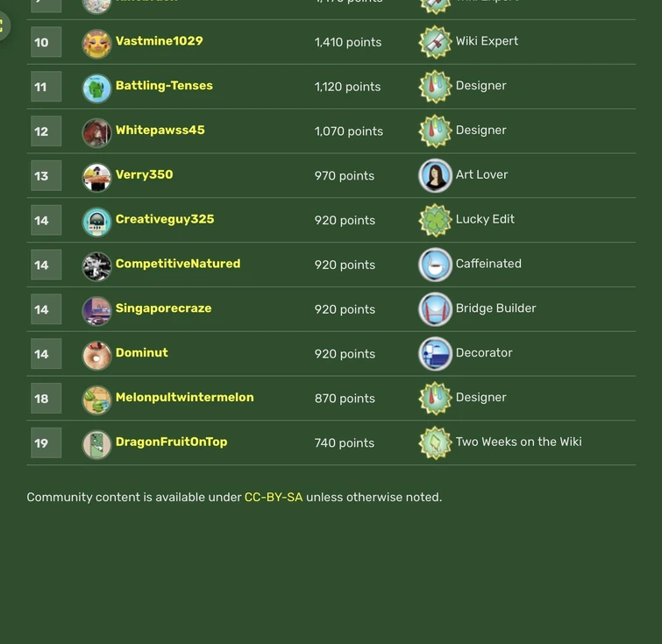The image size is (662, 644).
Task: Click the Wiki Expert badge icon
Action: click(x=435, y=42)
